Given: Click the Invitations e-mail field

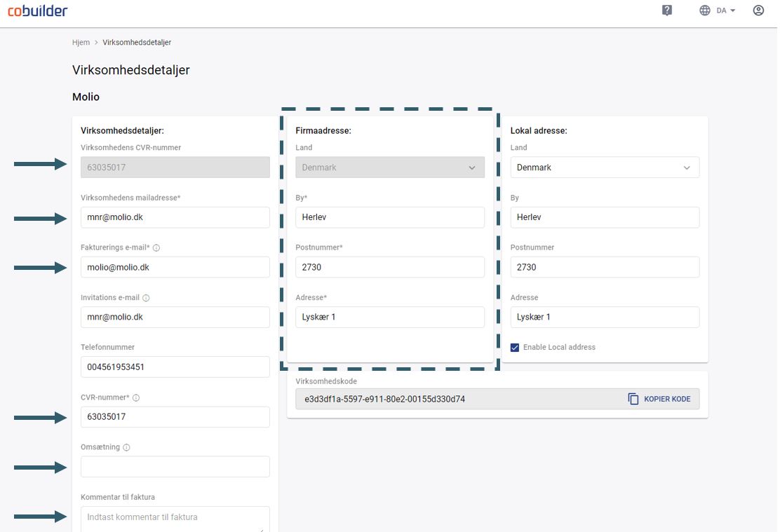Looking at the screenshot, I should 175,318.
